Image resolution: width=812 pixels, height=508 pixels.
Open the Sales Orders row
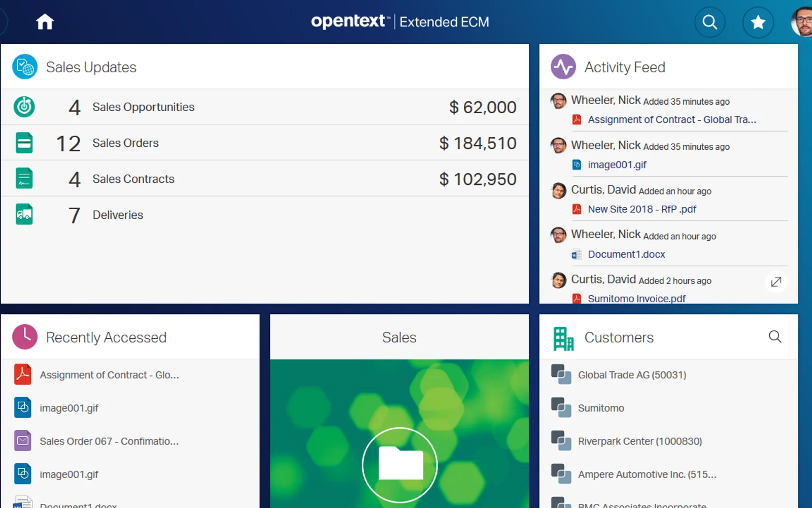[x=264, y=143]
